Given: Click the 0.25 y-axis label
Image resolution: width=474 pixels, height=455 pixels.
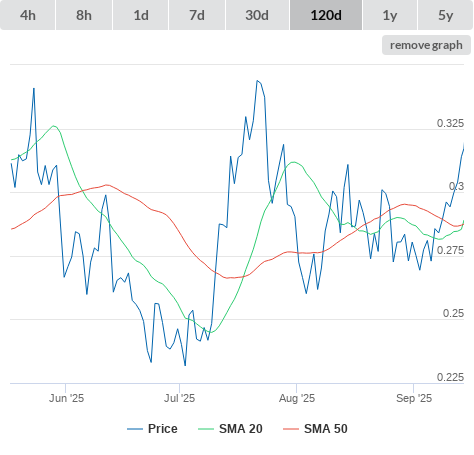Looking at the screenshot, I should 453,313.
